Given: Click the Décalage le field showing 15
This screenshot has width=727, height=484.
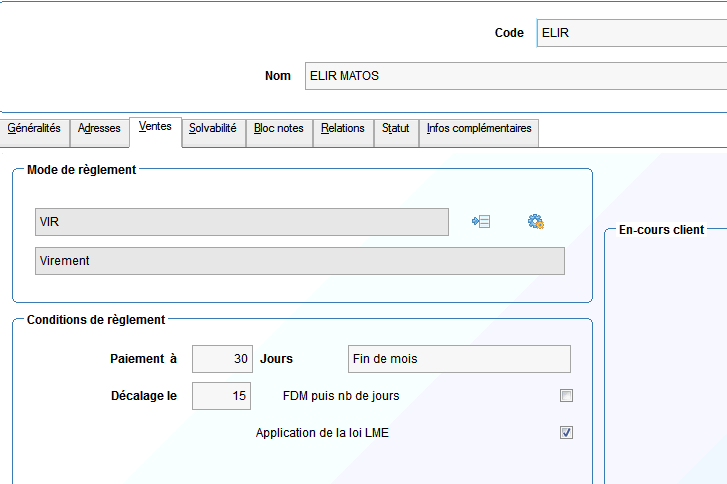Looking at the screenshot, I should pyautogui.click(x=222, y=396).
